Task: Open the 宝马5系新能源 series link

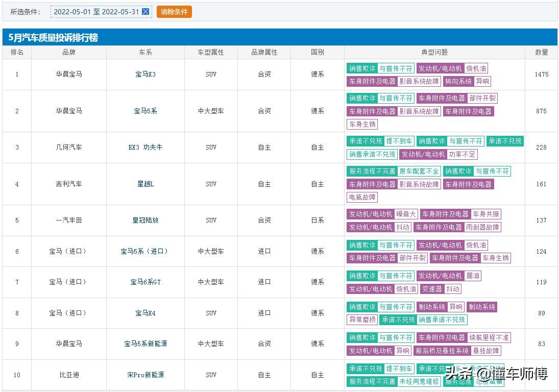Action: (x=145, y=344)
